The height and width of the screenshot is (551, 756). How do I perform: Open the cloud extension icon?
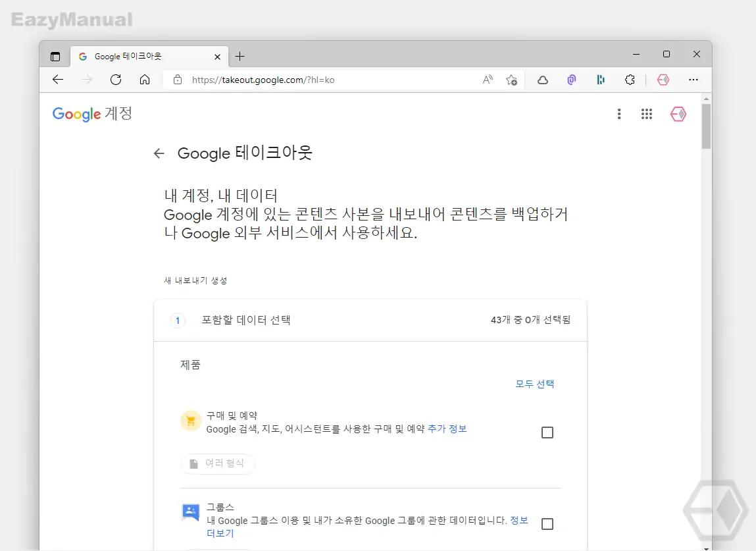[543, 80]
